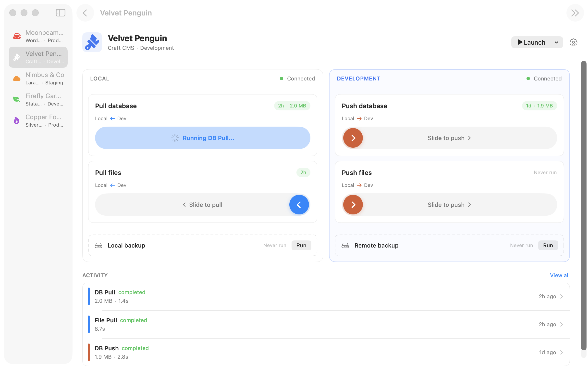Toggle the sidebar panel icon
This screenshot has width=588, height=368.
point(61,13)
